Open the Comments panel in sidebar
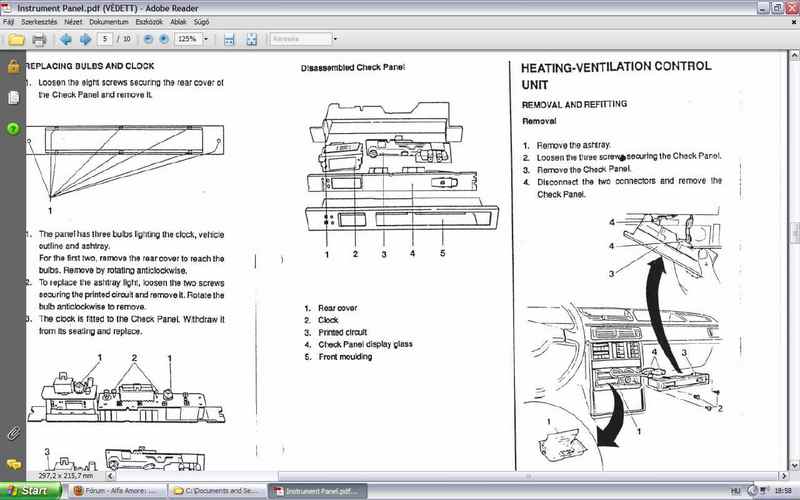Image resolution: width=800 pixels, height=500 pixels. pos(13,465)
